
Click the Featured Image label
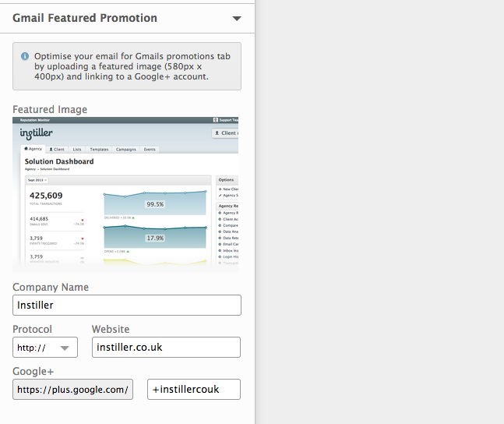coord(50,109)
